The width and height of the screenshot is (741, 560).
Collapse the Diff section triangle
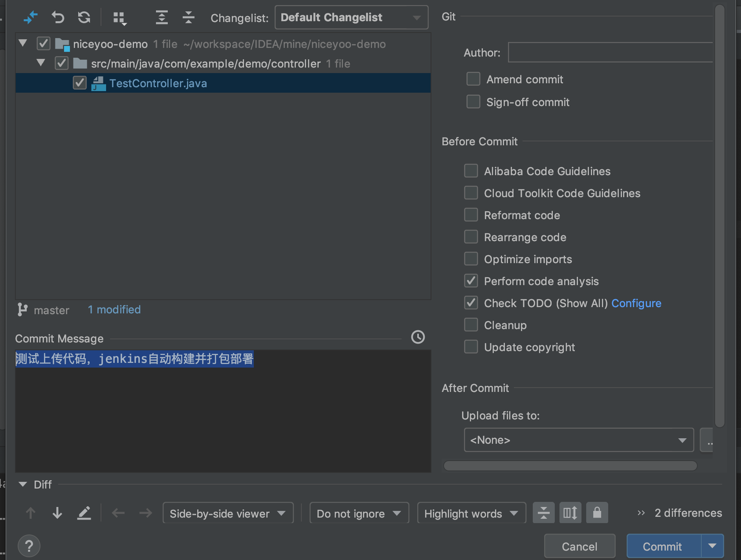(23, 484)
